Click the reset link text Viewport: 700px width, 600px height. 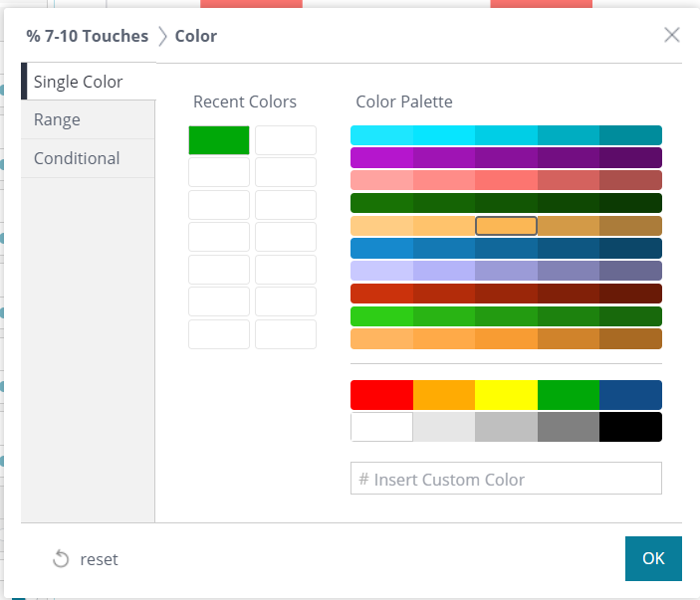click(99, 559)
